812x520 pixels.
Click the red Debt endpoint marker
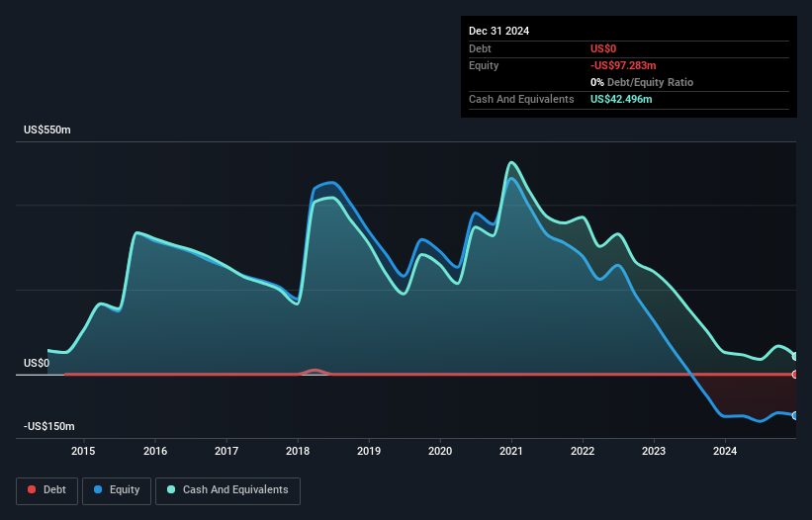tap(795, 374)
